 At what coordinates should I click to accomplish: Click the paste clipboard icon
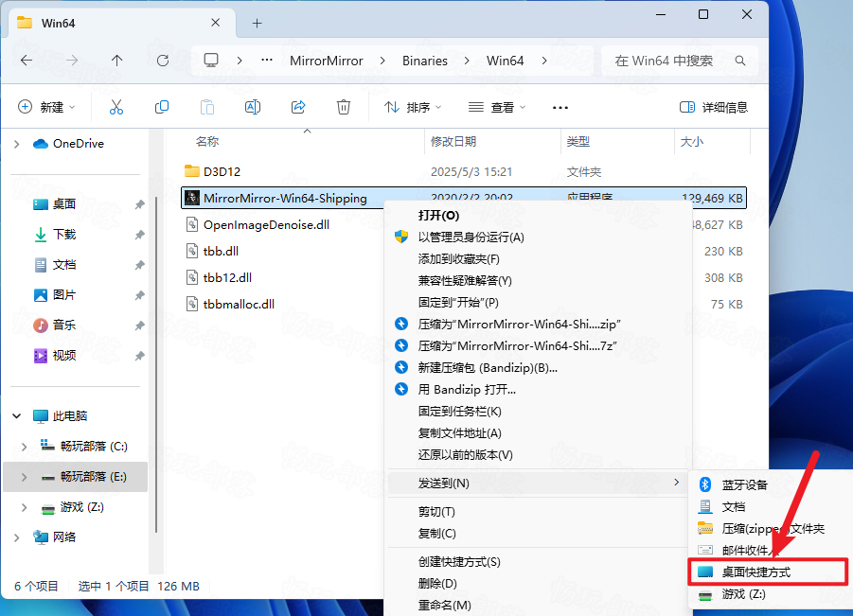click(x=207, y=107)
